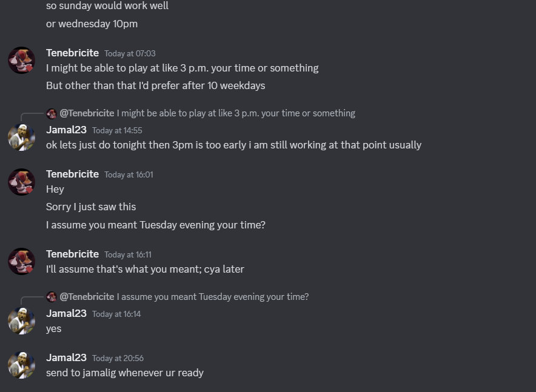Click the "Today at 16:11" timestamp
Viewport: 536px width, 392px height.
[x=129, y=254]
